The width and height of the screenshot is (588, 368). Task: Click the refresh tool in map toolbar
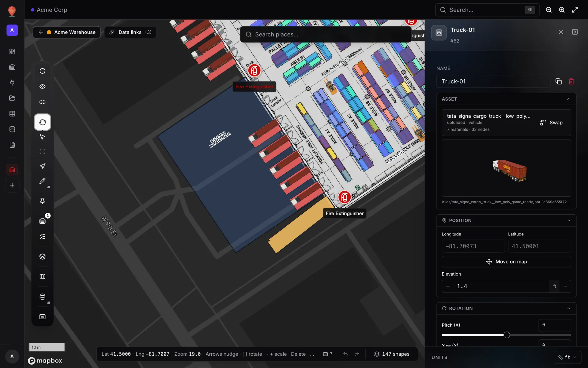(x=42, y=71)
